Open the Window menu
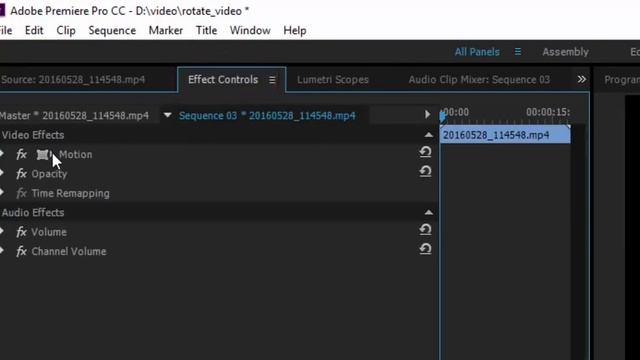The width and height of the screenshot is (640, 360). (x=250, y=31)
